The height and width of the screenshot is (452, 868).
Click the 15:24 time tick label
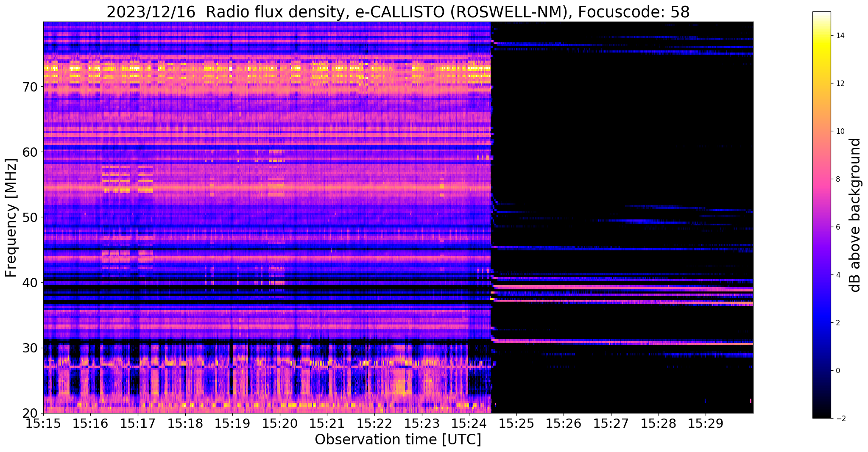(469, 423)
